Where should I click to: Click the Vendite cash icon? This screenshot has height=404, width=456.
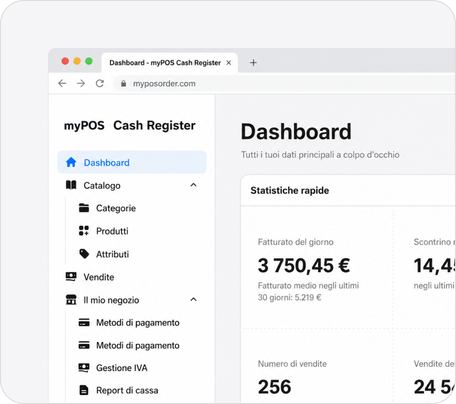click(x=71, y=277)
